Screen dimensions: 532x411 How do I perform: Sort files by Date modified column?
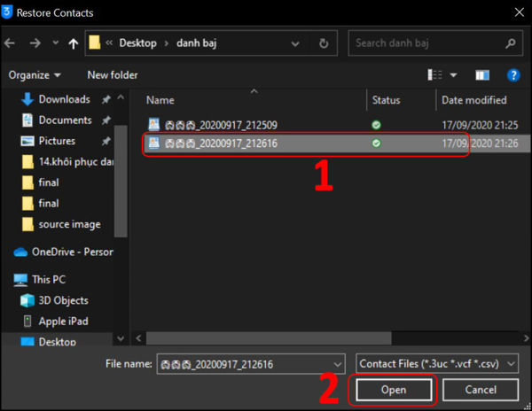(x=474, y=100)
